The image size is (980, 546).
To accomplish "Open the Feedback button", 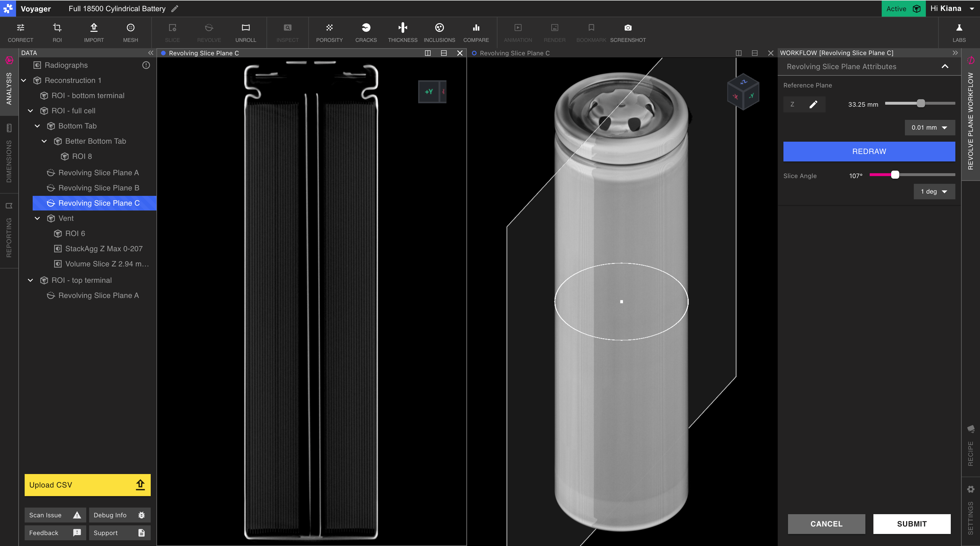I will (x=55, y=533).
